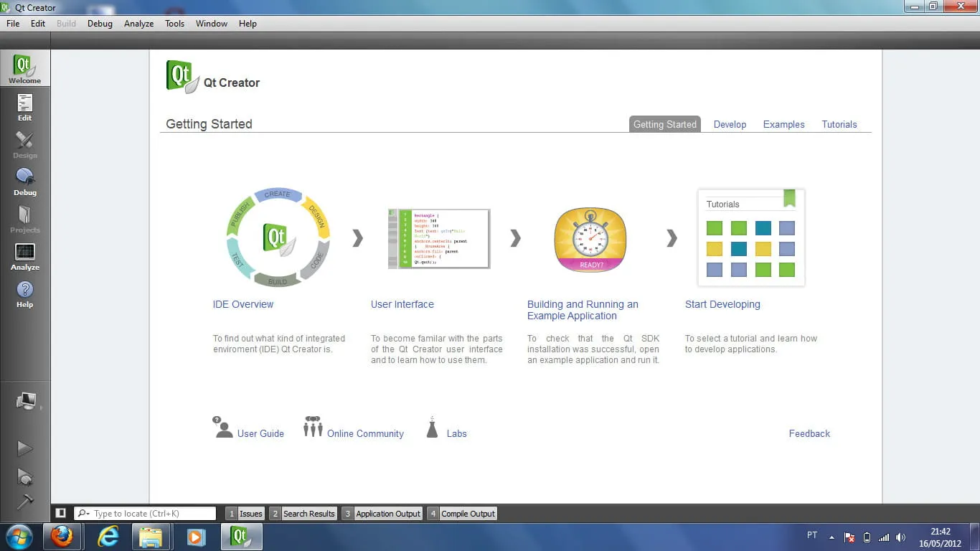Viewport: 980px width, 551px height.
Task: Open Projects mode in sidebar
Action: click(25, 218)
